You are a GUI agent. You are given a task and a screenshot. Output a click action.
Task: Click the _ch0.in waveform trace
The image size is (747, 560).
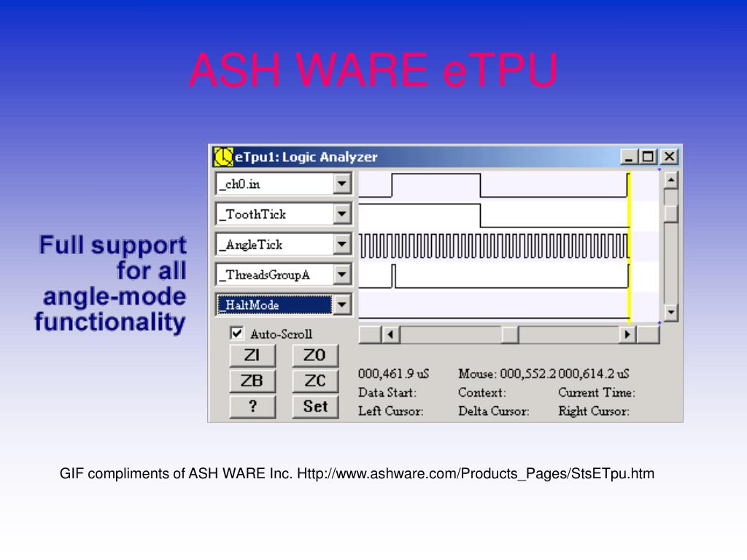(x=494, y=185)
